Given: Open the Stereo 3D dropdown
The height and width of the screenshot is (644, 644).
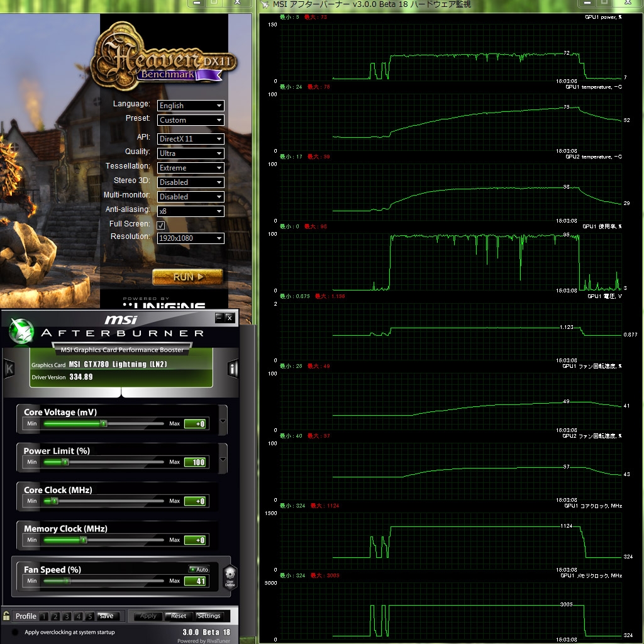Looking at the screenshot, I should [x=191, y=182].
